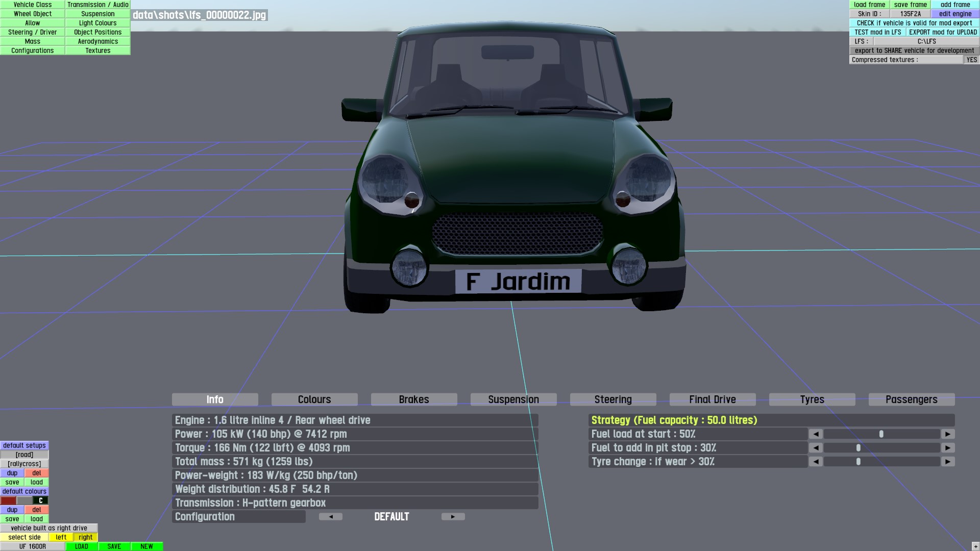Open the Tyres tab
This screenshot has height=551, width=980.
pyautogui.click(x=812, y=399)
